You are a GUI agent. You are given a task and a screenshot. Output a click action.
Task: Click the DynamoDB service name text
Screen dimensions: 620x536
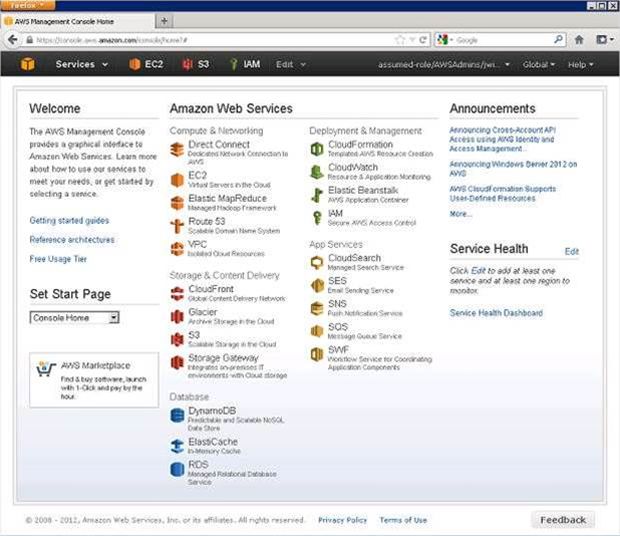[x=212, y=411]
